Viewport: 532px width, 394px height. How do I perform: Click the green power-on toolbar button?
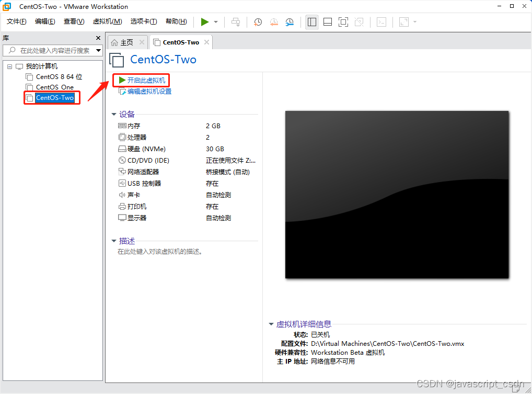(x=204, y=22)
